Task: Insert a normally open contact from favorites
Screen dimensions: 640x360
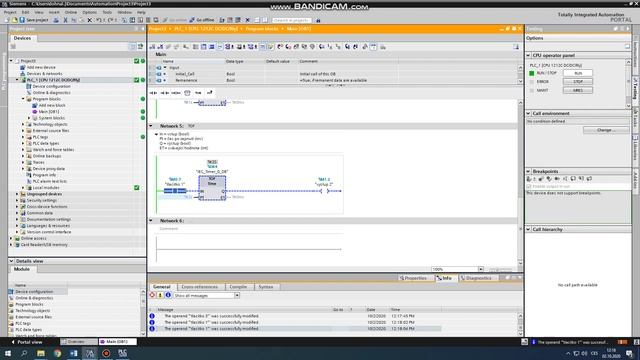Action: [x=153, y=93]
